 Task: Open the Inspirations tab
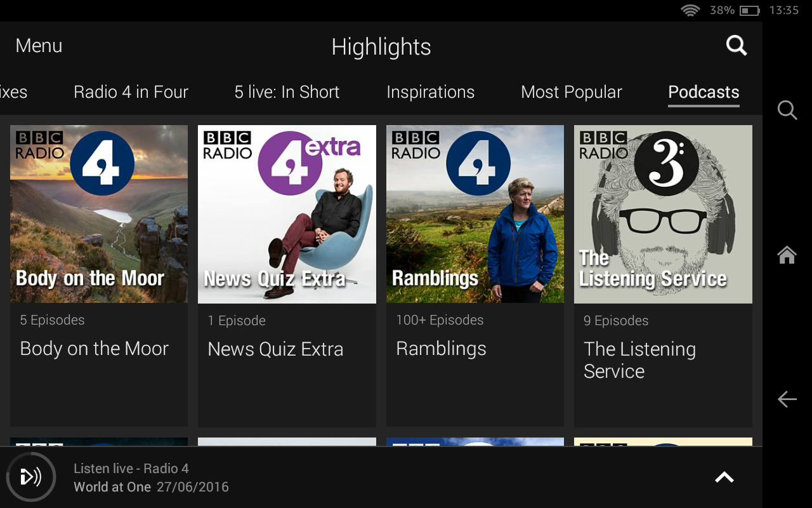click(430, 92)
